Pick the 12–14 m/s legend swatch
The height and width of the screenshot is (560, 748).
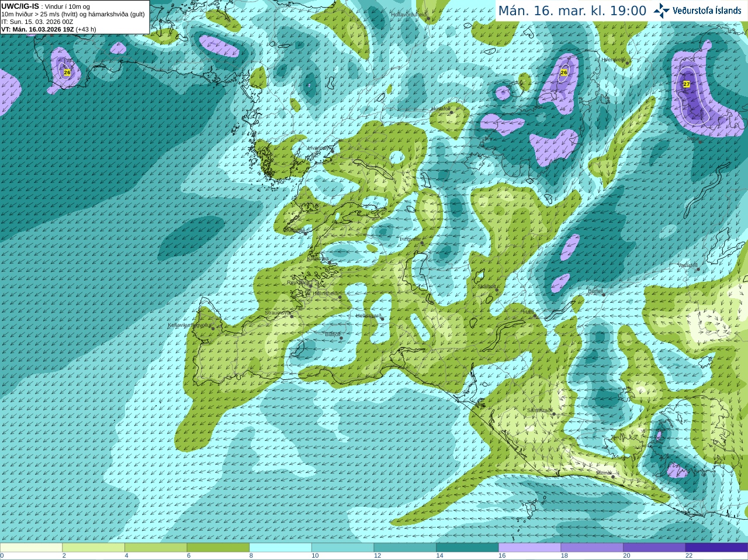point(405,548)
